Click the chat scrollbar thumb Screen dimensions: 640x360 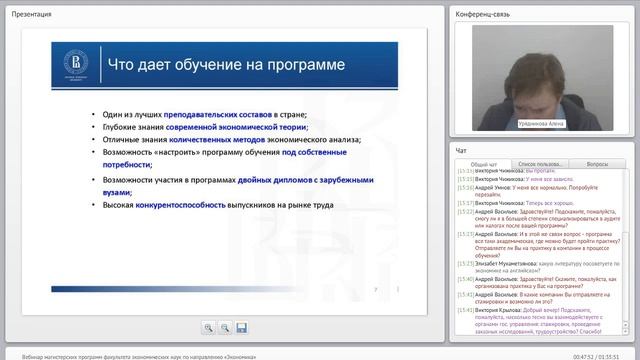pyautogui.click(x=626, y=277)
